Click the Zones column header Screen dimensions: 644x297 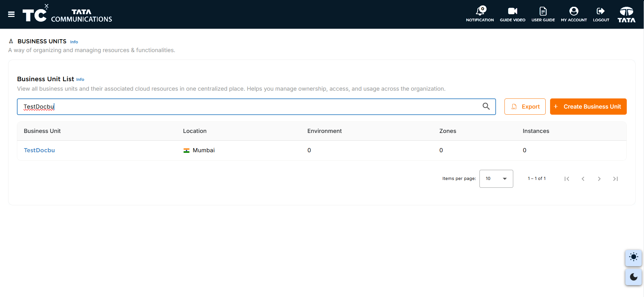(x=448, y=131)
